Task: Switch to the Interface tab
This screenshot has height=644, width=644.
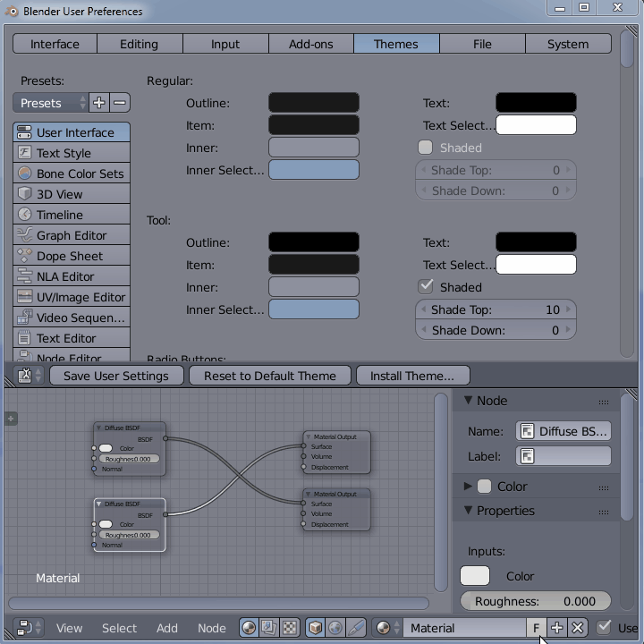Action: [55, 44]
